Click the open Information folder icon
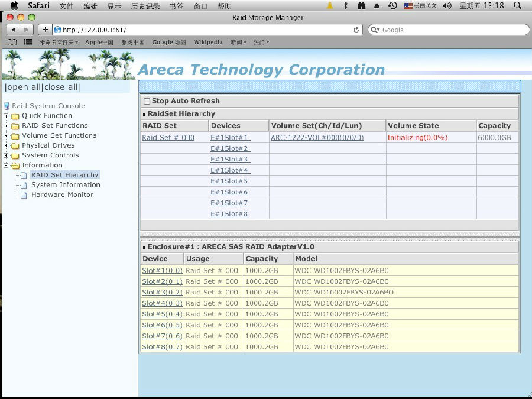532x399 pixels. tap(15, 166)
